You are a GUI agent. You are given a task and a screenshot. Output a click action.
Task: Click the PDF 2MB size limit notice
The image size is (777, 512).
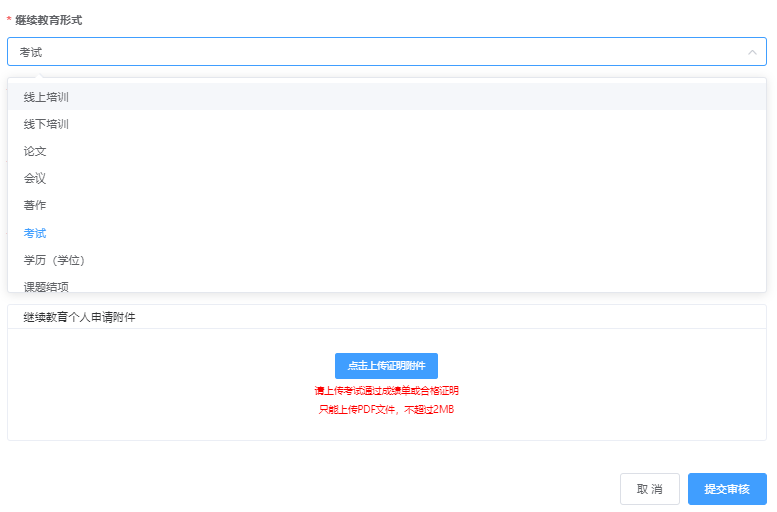[386, 410]
